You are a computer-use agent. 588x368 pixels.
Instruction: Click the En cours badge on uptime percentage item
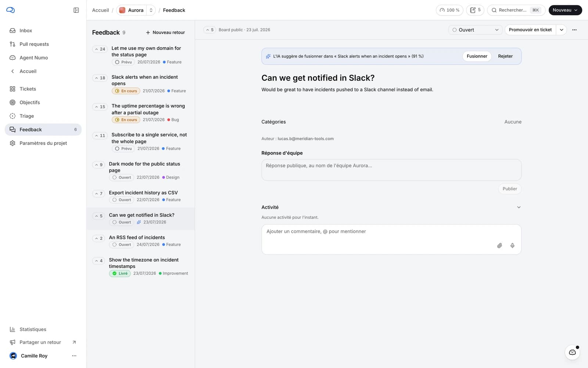coord(126,120)
